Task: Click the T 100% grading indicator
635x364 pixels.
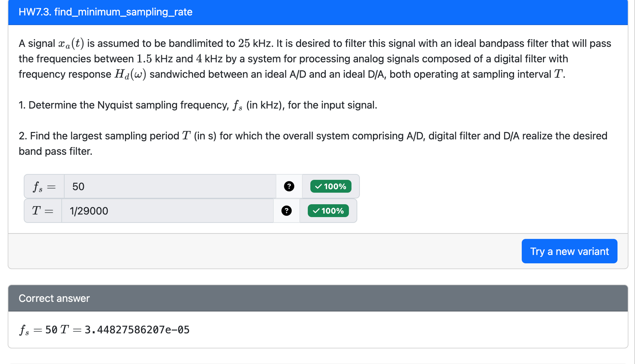Action: click(x=328, y=211)
